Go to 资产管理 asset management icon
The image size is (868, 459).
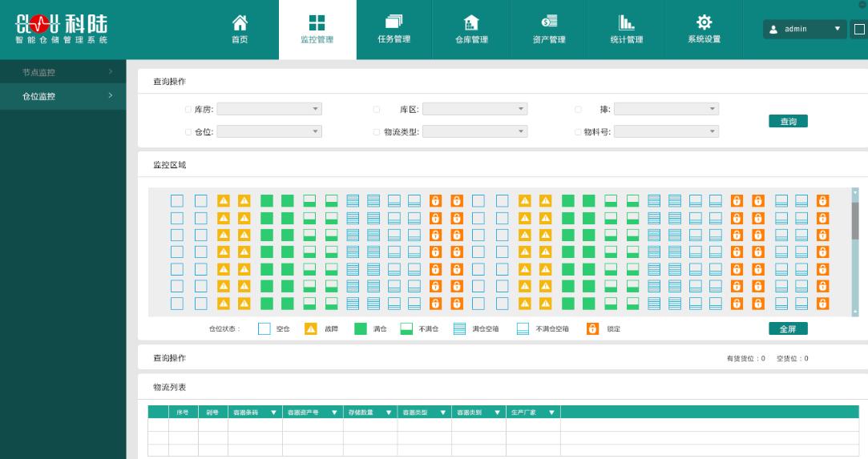549,23
